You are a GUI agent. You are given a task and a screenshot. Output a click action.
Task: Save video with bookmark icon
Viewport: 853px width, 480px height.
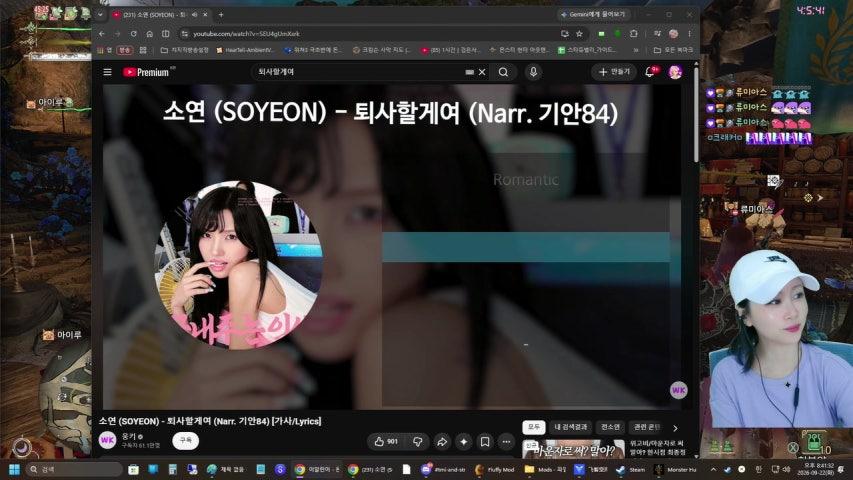[485, 441]
